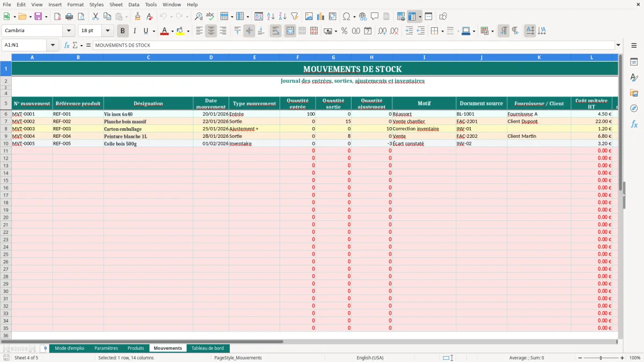Screen dimensions: 644x362
Task: Copy selection using Copy icon
Action: (x=107, y=17)
